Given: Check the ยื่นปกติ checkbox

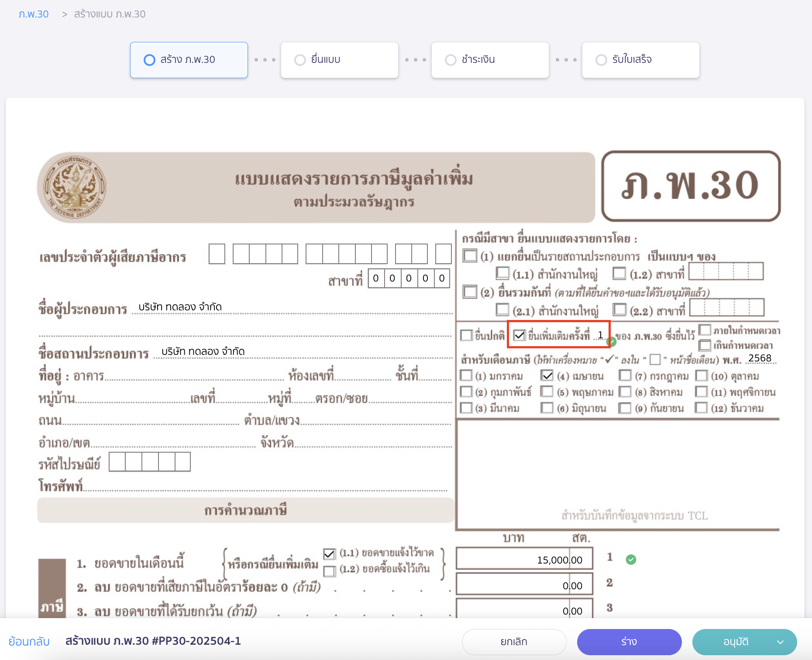Looking at the screenshot, I should (x=466, y=335).
